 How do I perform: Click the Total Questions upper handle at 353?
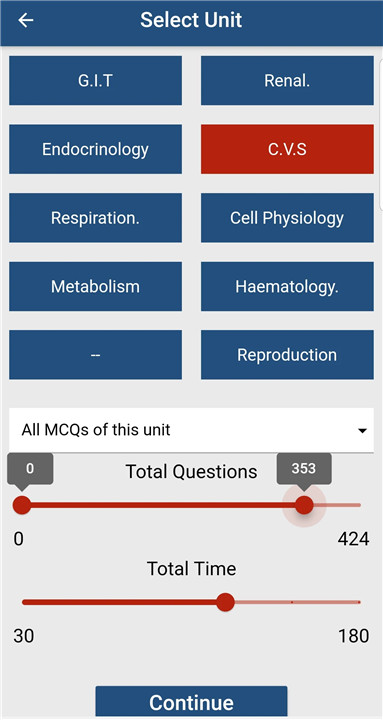pyautogui.click(x=304, y=505)
